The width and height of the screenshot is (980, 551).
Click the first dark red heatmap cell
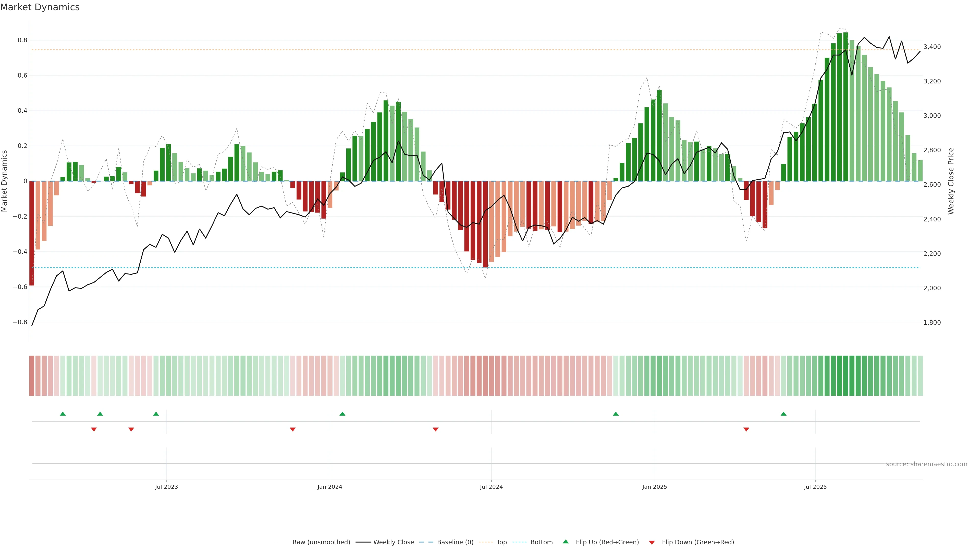[x=32, y=375]
